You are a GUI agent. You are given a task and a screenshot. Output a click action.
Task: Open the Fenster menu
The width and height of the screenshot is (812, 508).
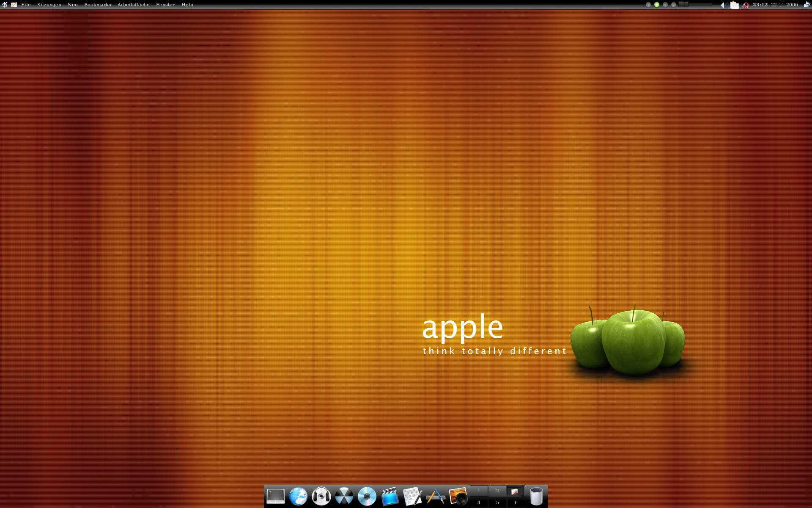[x=165, y=5]
